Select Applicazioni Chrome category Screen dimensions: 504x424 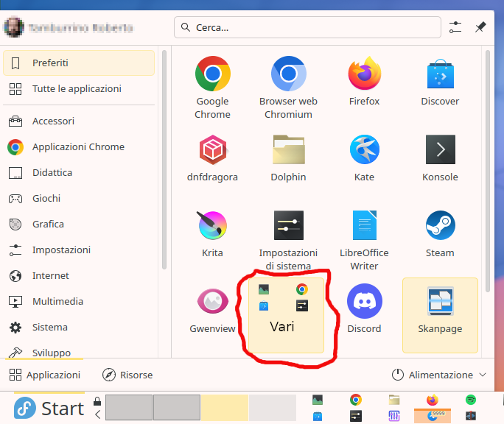click(79, 146)
